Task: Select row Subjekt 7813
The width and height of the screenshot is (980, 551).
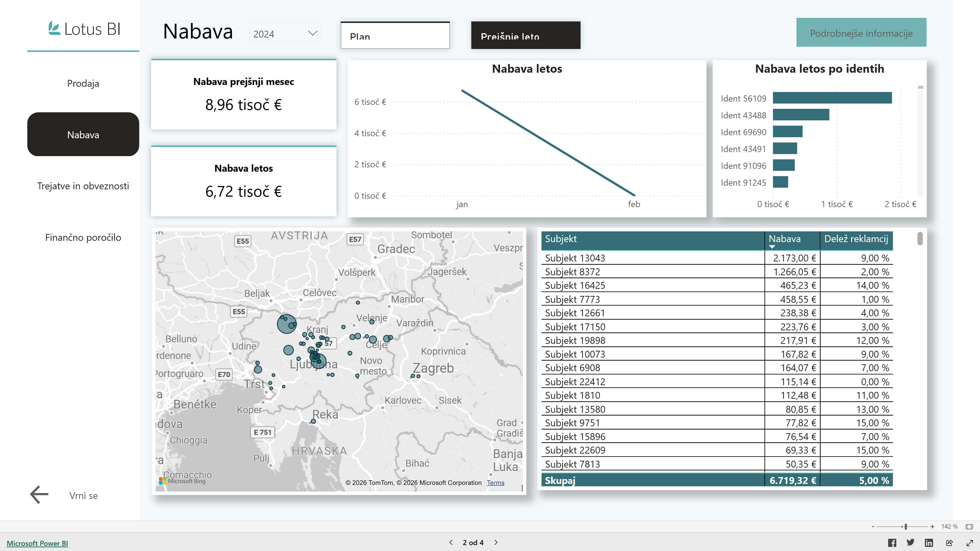Action: click(717, 464)
